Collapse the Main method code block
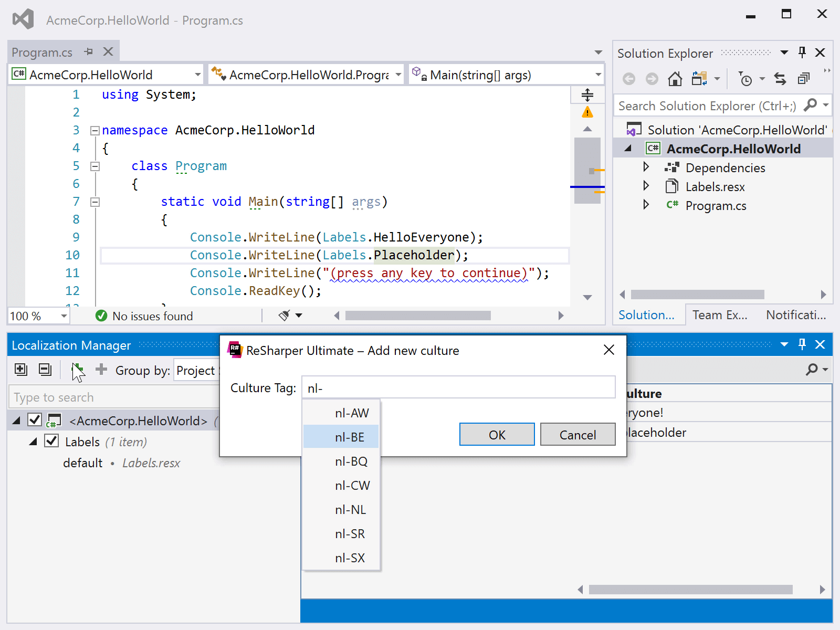This screenshot has height=630, width=840. [x=95, y=202]
